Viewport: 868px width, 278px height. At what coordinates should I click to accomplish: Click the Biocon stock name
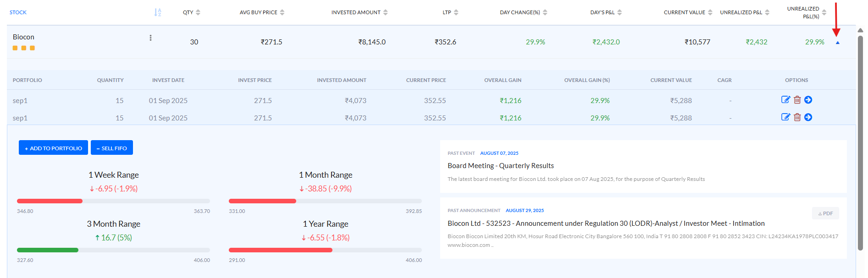coord(23,37)
